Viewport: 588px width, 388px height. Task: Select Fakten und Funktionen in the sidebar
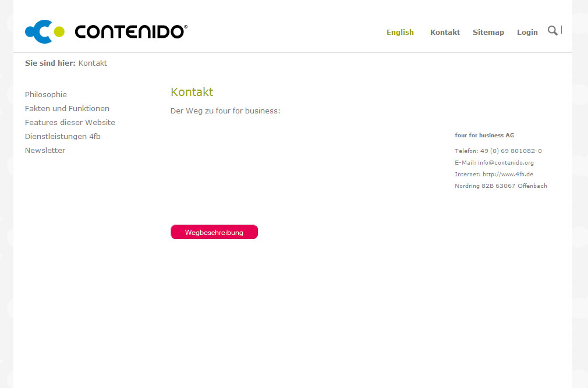pos(67,109)
